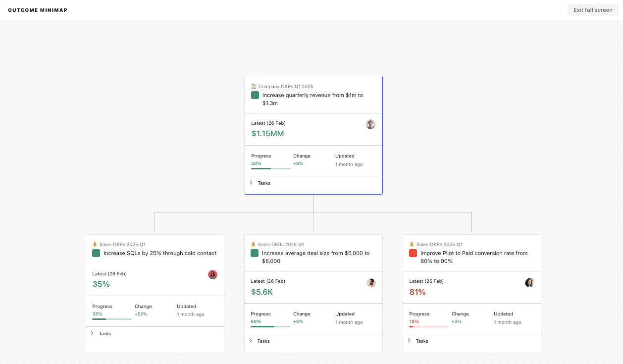Screen dimensions: 623x364
Task: Click owner avatar on Pilot to Paid card
Action: pyautogui.click(x=529, y=282)
